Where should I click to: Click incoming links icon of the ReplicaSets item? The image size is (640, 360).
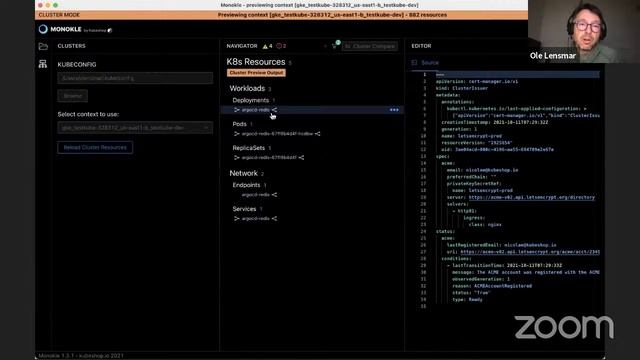pyautogui.click(x=237, y=158)
